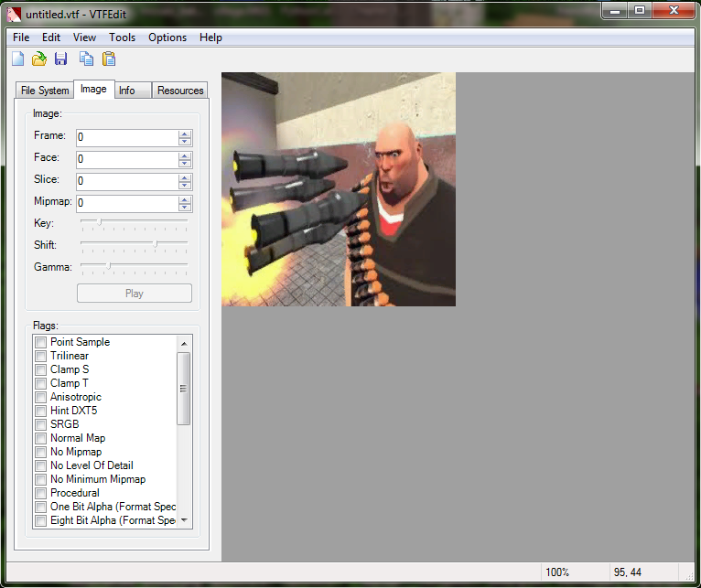Open the View menu
The image size is (701, 588).
(84, 37)
